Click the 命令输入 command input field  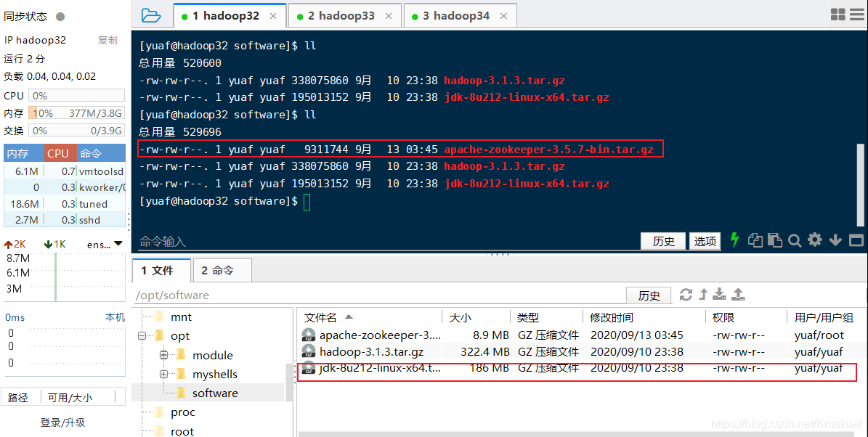[387, 241]
